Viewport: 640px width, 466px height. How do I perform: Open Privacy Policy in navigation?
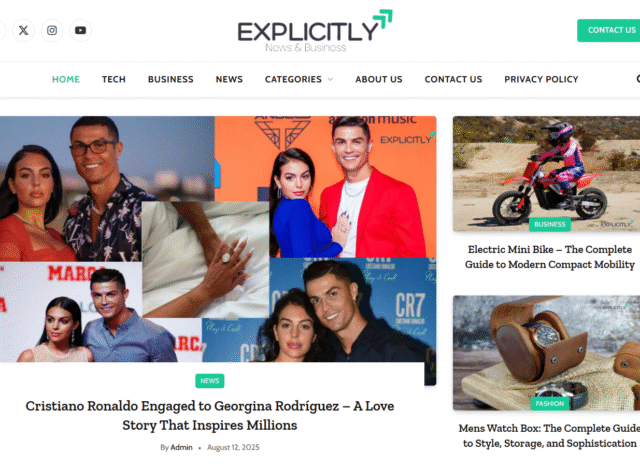(x=541, y=79)
